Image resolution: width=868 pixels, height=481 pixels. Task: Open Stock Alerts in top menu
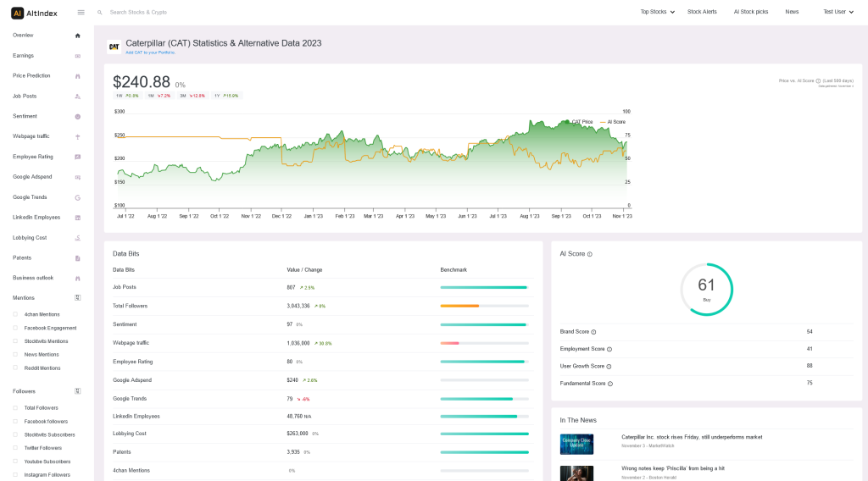702,12
